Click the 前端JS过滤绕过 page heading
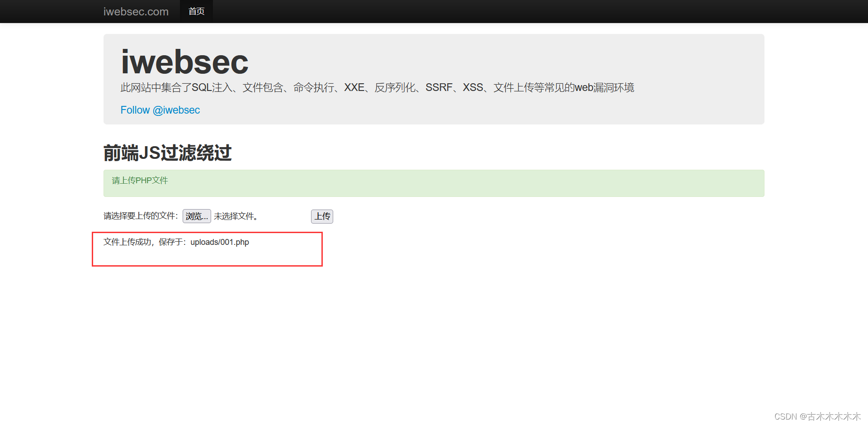 [167, 153]
